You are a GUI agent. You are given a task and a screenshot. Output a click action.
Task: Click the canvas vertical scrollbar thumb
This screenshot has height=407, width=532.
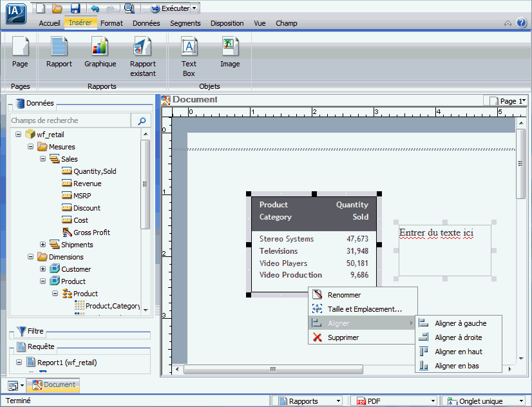coord(520,164)
